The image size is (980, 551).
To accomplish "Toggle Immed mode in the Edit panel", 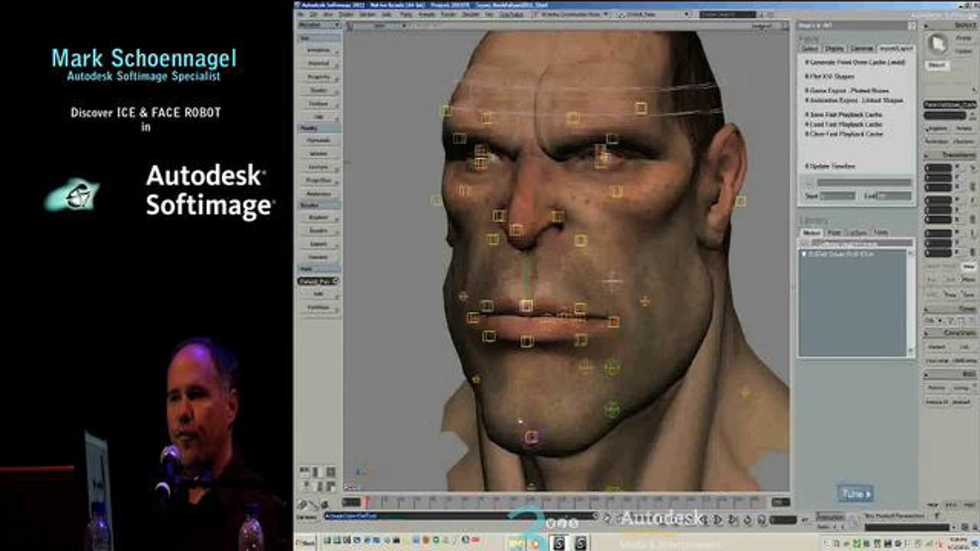I will (961, 402).
